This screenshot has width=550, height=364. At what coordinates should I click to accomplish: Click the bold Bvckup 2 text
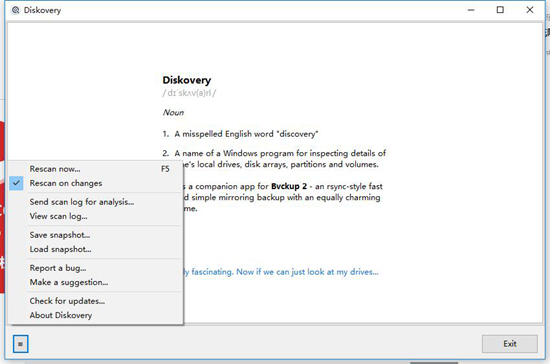coord(289,186)
